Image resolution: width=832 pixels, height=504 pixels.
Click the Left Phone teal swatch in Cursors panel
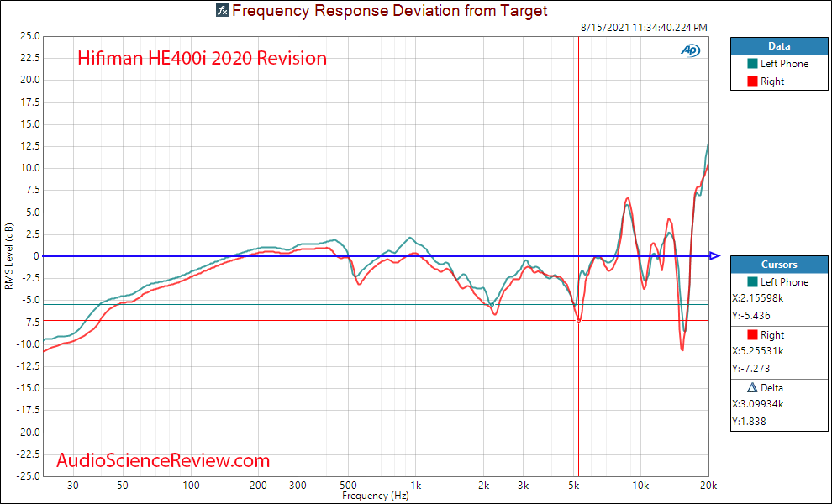[x=752, y=281]
